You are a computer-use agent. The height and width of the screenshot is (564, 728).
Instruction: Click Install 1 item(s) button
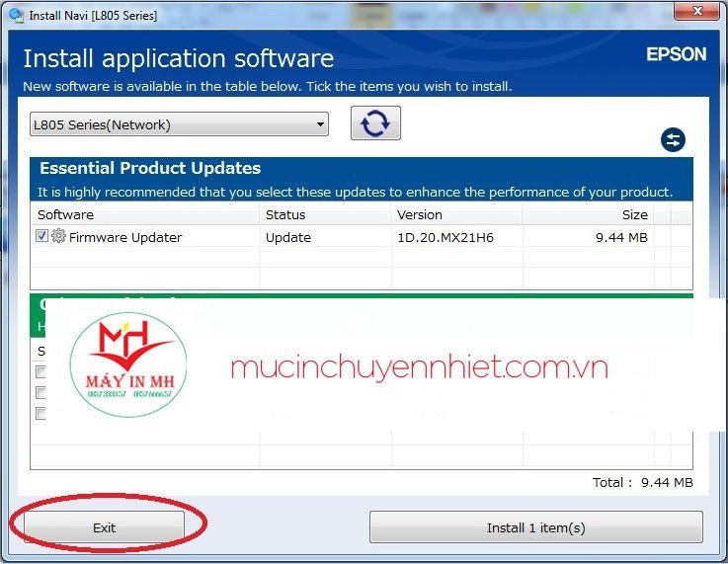(535, 527)
